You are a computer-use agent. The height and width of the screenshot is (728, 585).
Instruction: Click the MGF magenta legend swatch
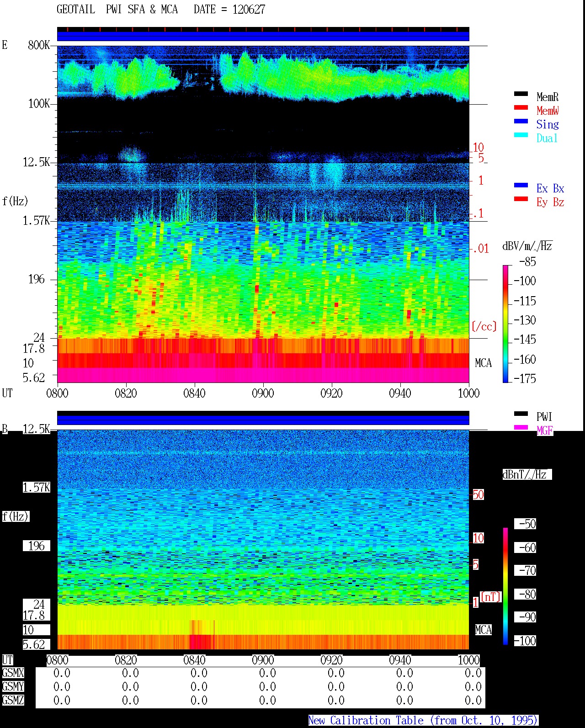[521, 428]
